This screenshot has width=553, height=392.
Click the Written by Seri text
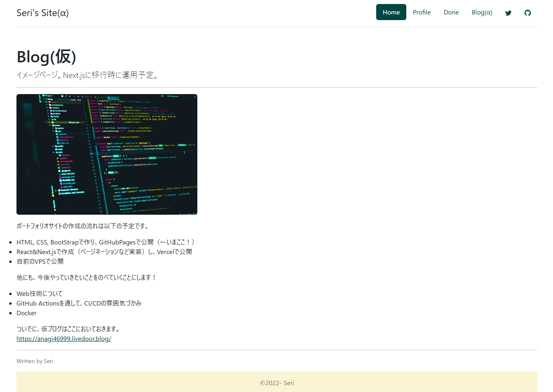(x=35, y=361)
